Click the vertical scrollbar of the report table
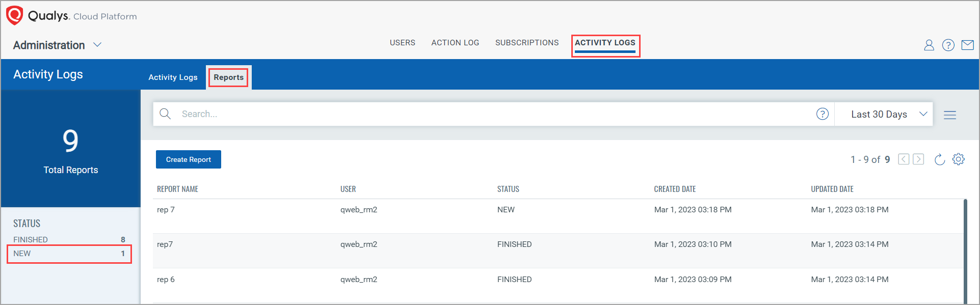 965,251
